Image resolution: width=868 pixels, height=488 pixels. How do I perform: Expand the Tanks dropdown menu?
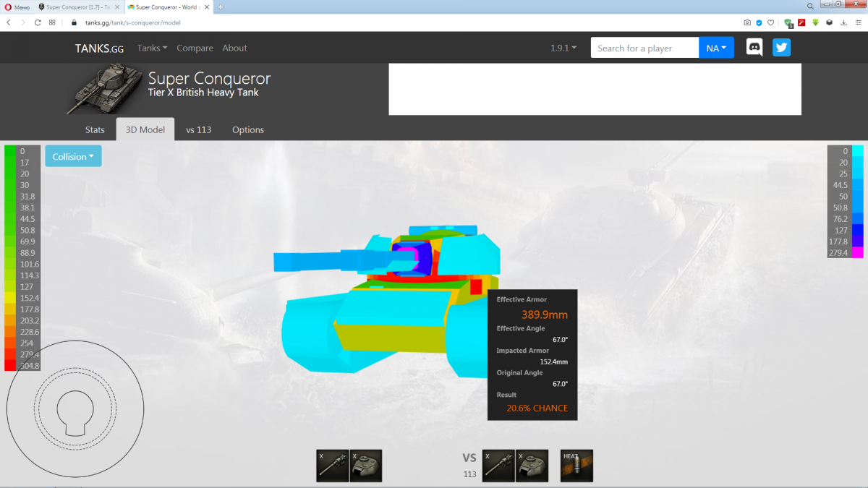pyautogui.click(x=152, y=48)
